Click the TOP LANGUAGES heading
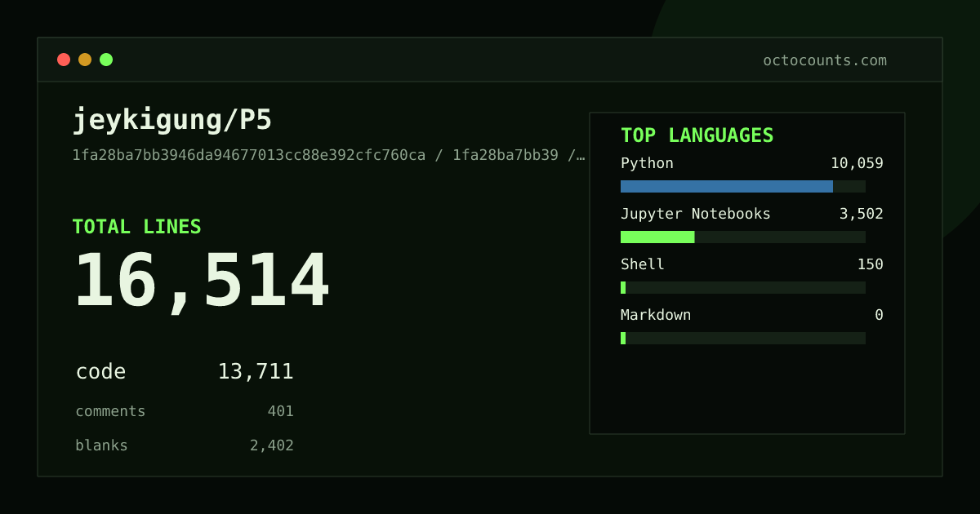The image size is (980, 514). tap(697, 135)
